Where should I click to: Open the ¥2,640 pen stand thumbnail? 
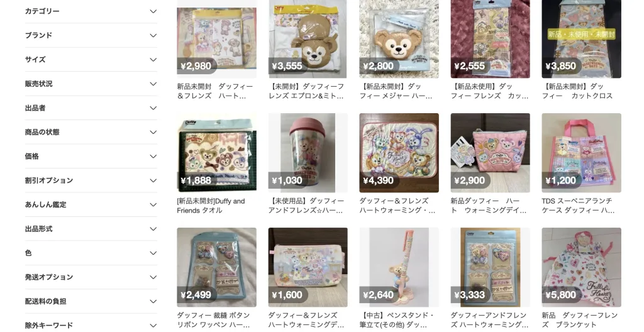click(399, 267)
